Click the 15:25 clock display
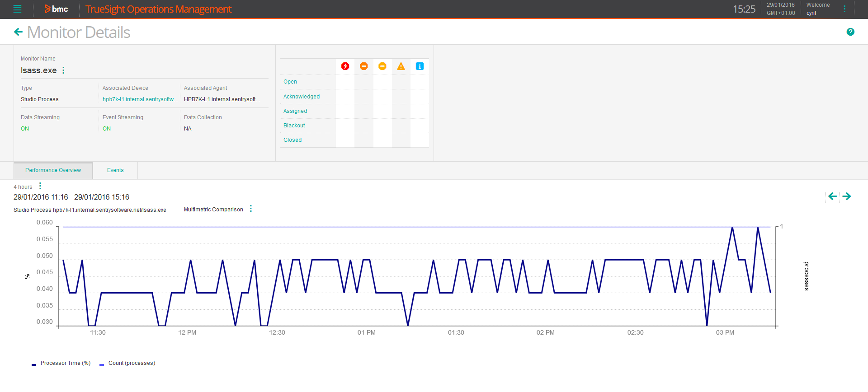 pos(744,9)
